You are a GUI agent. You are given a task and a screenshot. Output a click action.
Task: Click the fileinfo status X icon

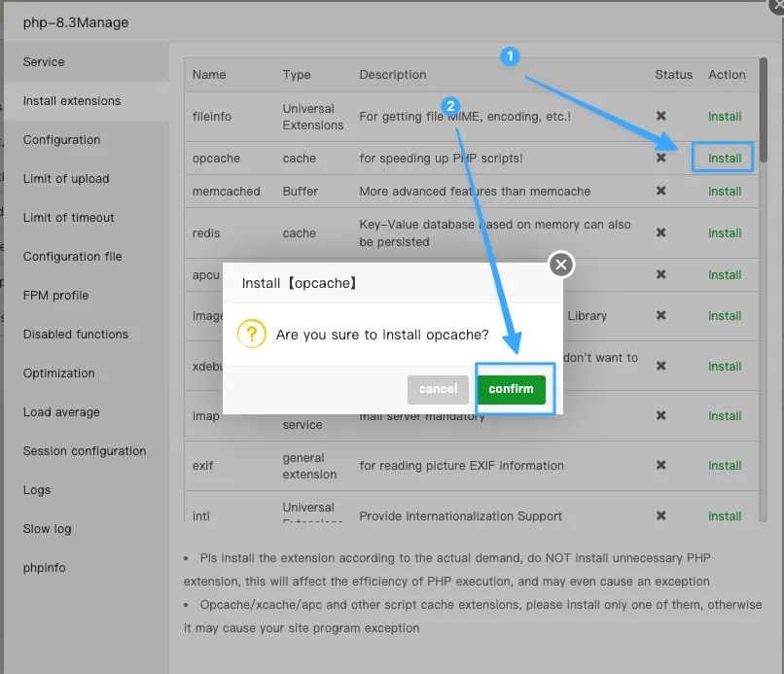[x=661, y=117]
